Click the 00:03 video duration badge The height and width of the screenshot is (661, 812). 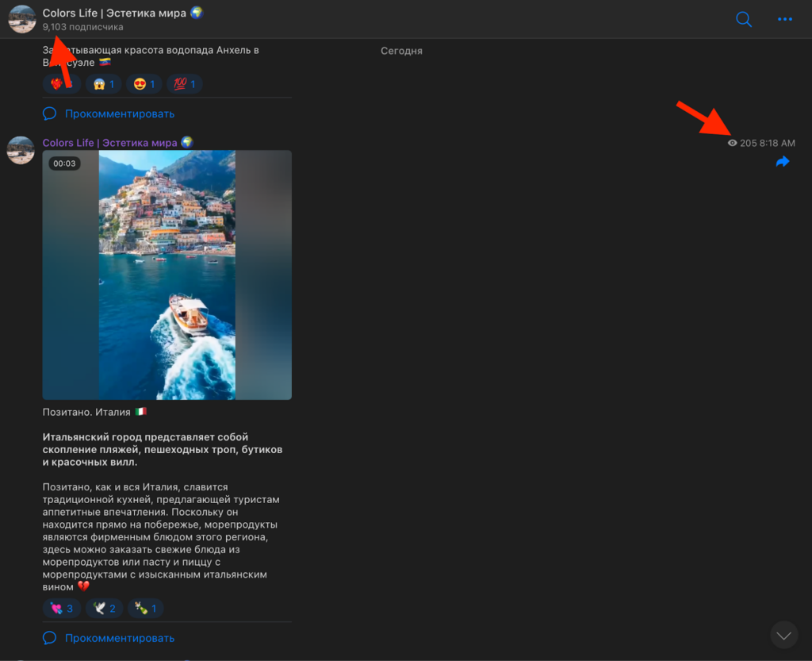click(64, 163)
